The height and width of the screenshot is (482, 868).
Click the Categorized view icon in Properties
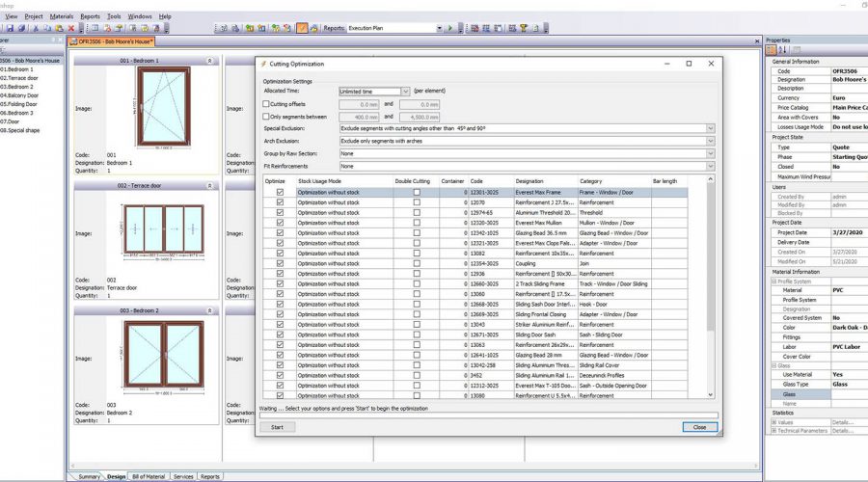[x=772, y=50]
